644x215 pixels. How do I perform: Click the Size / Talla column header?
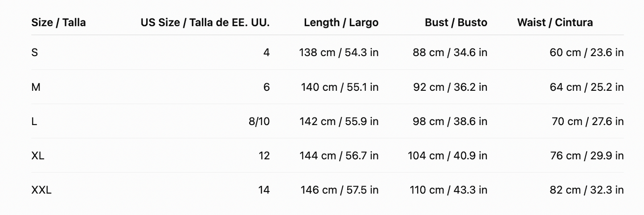point(58,22)
